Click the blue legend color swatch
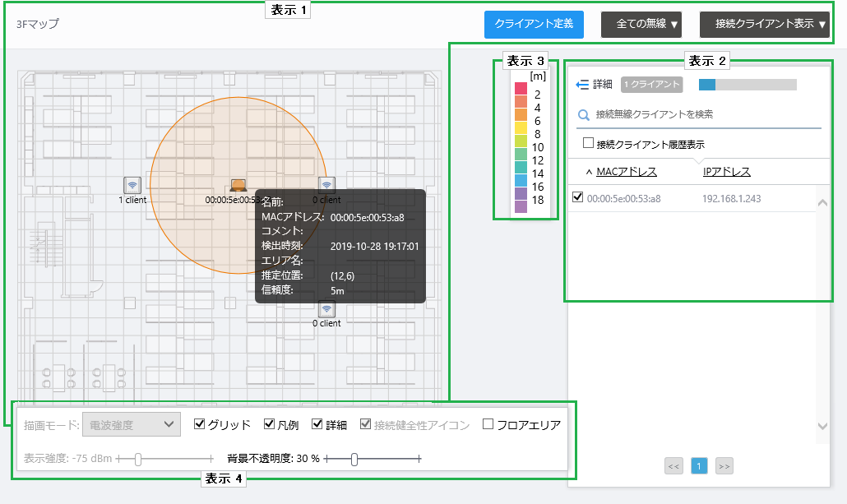This screenshot has height=504, width=847. 521,180
